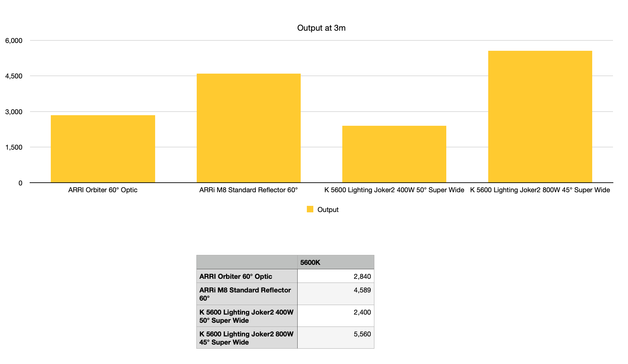This screenshot has height=364, width=628.
Task: Select the ARRI Orbiter 60° Optic bar
Action: pos(103,149)
